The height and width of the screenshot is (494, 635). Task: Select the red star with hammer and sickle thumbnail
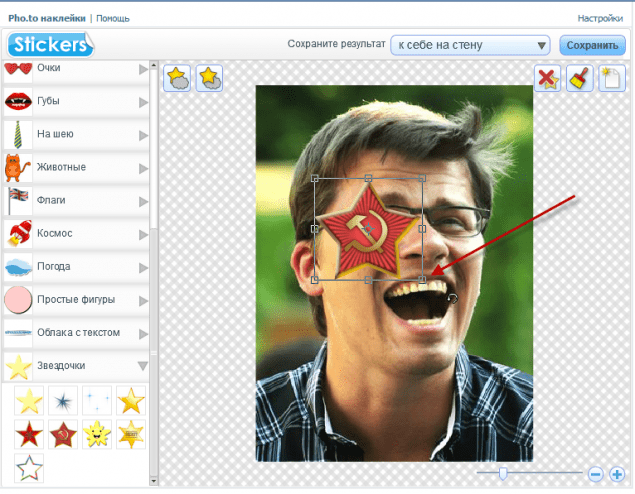point(63,435)
